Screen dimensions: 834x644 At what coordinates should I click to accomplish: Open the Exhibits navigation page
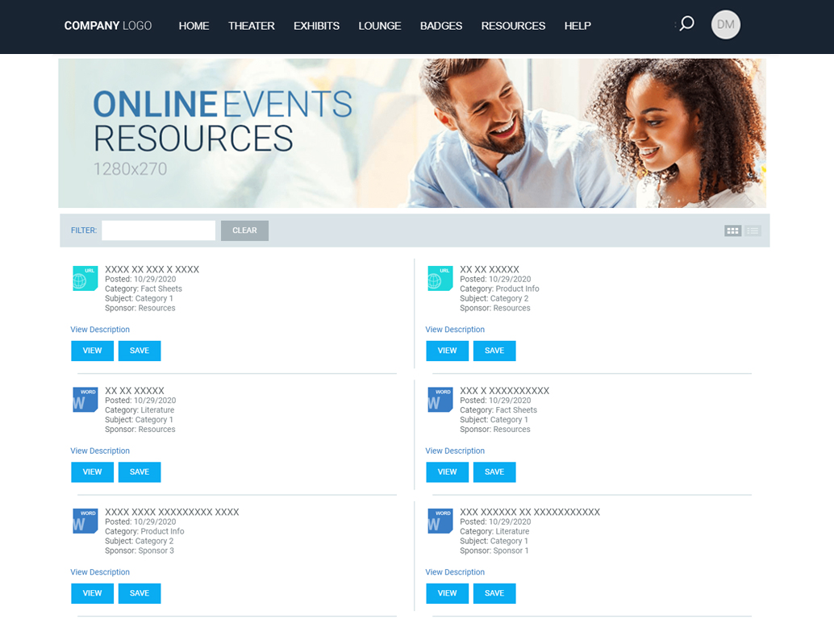(316, 26)
